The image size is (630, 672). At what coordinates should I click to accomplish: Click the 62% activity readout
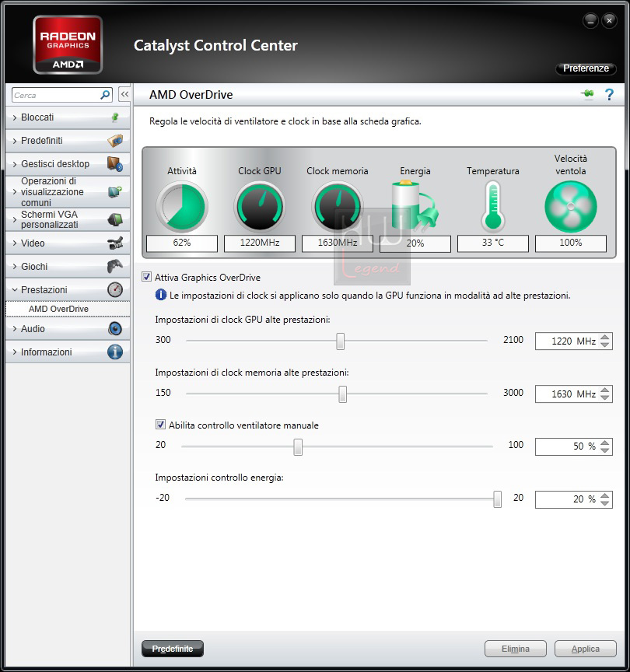[x=182, y=243]
